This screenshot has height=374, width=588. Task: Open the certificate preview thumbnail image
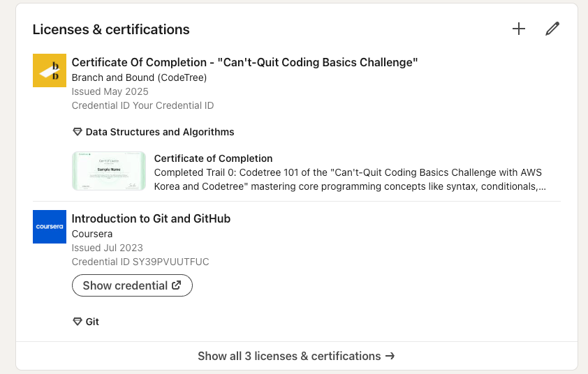point(109,171)
